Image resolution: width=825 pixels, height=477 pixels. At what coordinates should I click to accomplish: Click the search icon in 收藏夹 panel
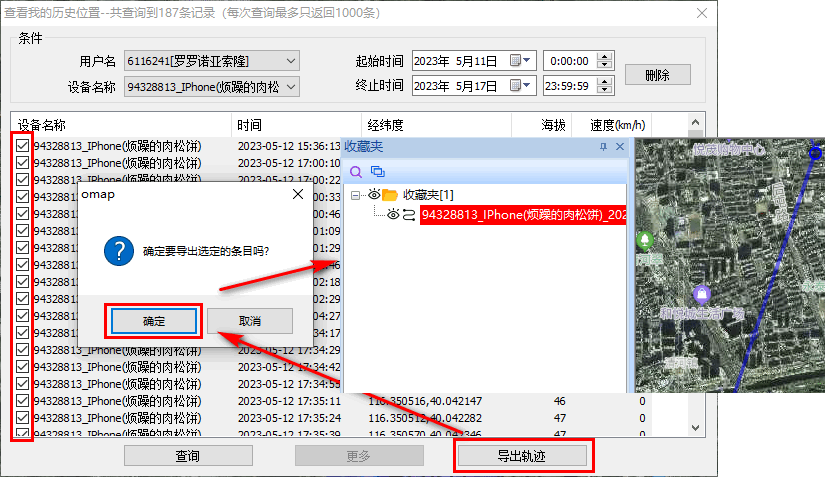357,171
